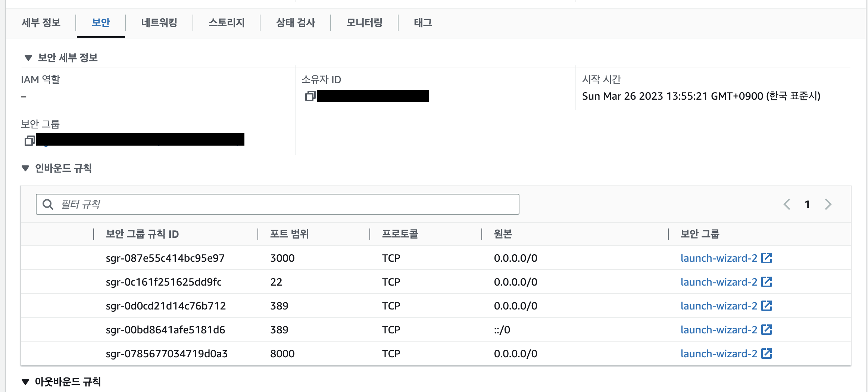Click port value 22

pos(276,282)
